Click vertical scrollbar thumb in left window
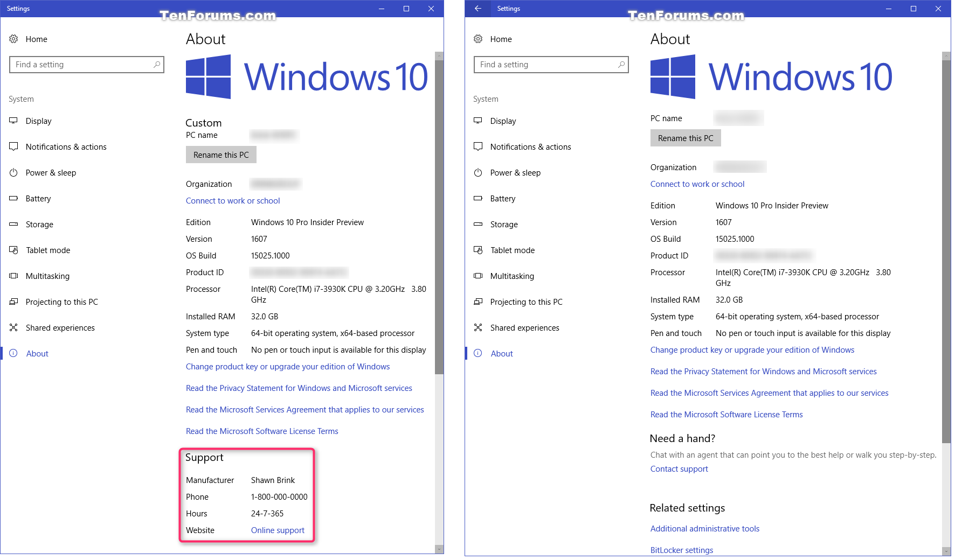955x560 pixels. (x=439, y=217)
